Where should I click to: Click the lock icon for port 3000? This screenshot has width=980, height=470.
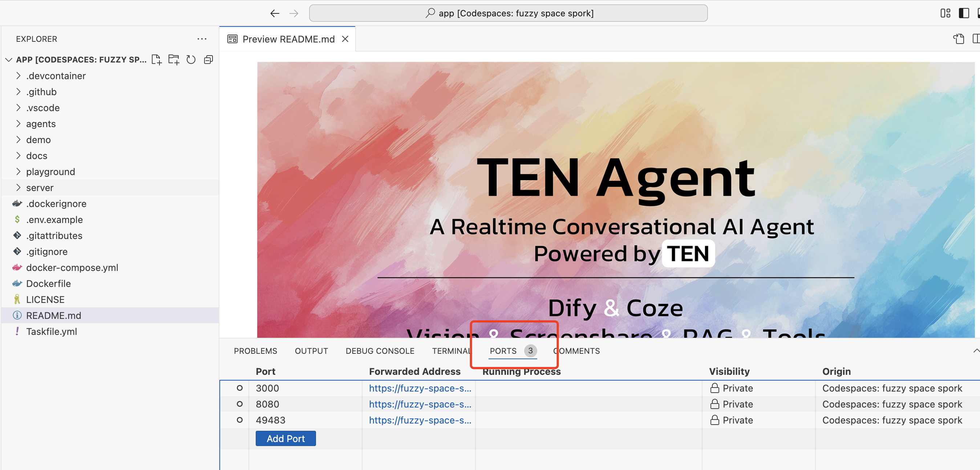[x=715, y=388]
